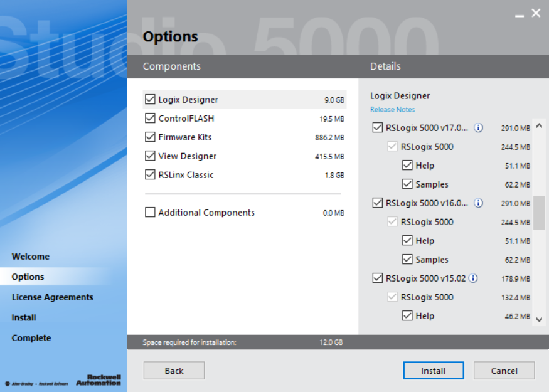Uncheck Samples under RSLogix 5000 v17.0

pos(407,184)
